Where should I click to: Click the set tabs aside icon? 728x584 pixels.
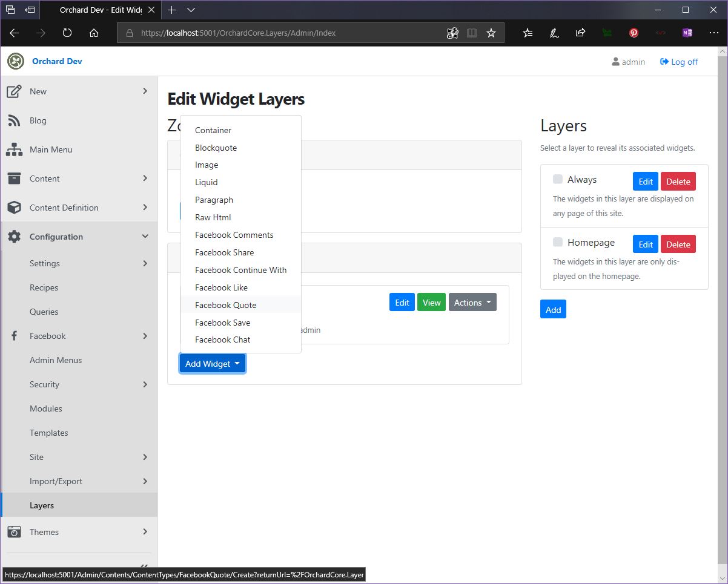(30, 10)
